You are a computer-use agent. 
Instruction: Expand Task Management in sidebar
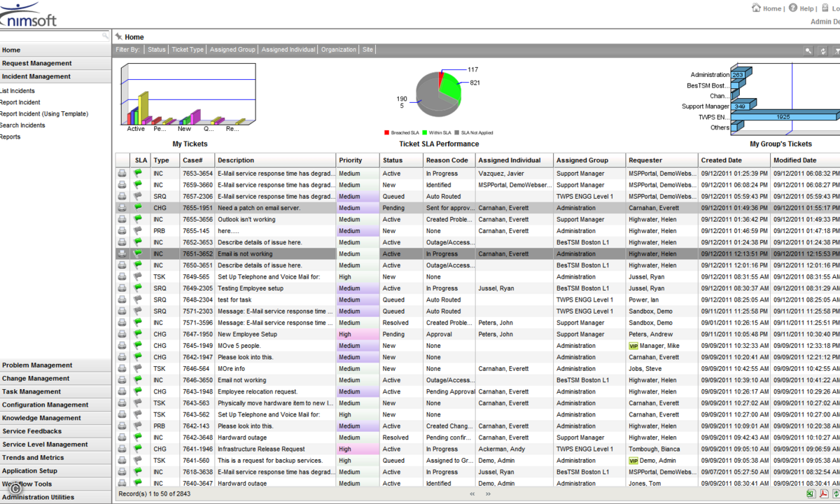click(x=55, y=392)
